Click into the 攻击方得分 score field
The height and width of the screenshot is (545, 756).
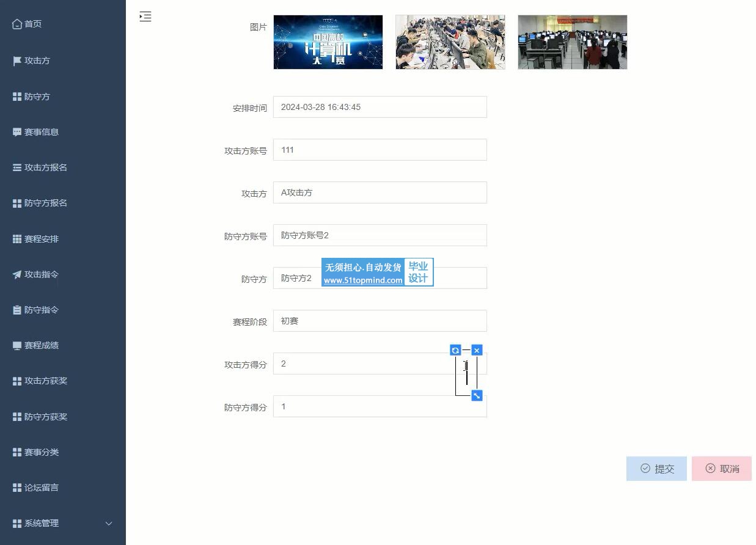361,364
